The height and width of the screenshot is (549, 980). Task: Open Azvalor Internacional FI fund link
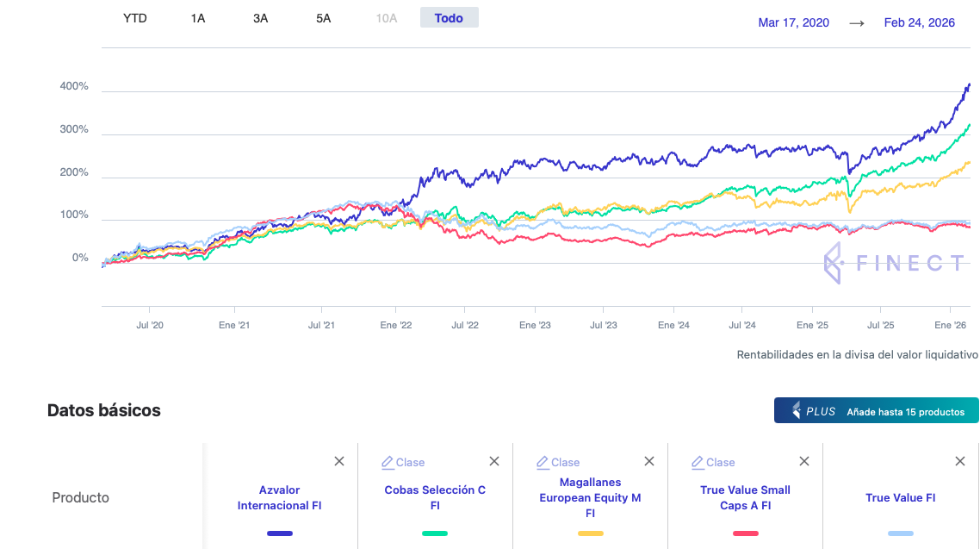tap(280, 498)
